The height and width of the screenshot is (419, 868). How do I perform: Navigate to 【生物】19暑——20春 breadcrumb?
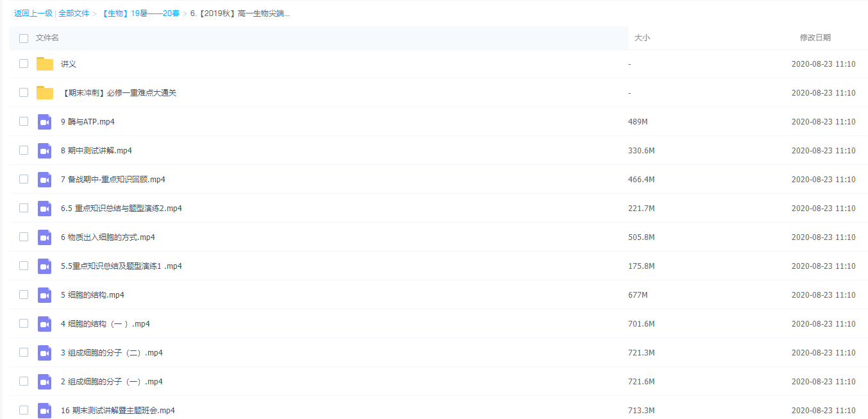(140, 13)
